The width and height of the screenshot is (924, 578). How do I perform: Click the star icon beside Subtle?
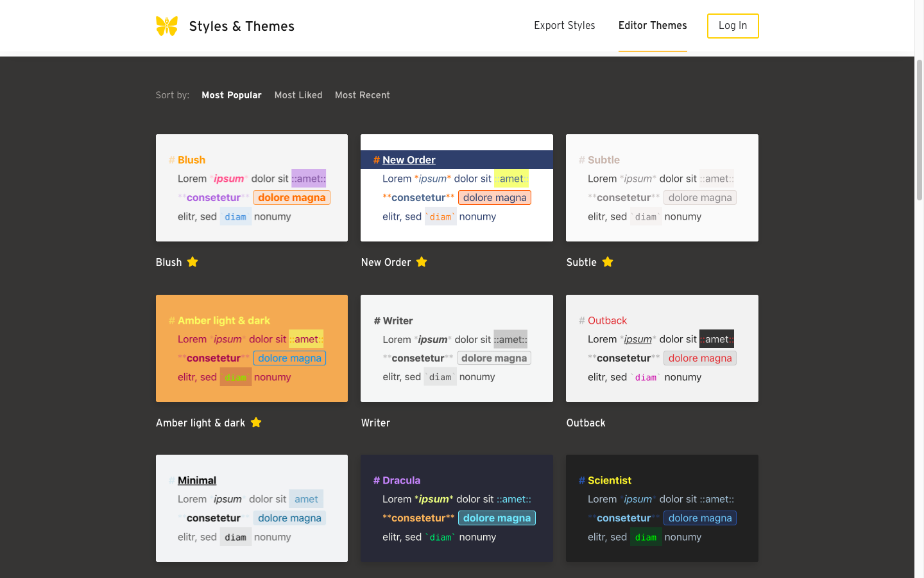click(608, 262)
